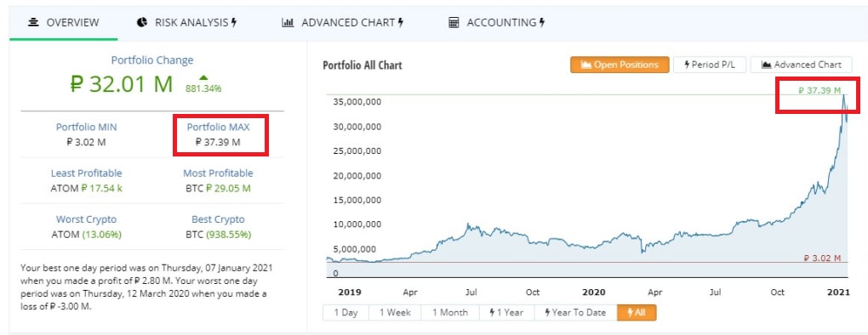The height and width of the screenshot is (335, 868).
Task: Click the pie chart icon beside Risk Analysis
Action: pyautogui.click(x=142, y=23)
